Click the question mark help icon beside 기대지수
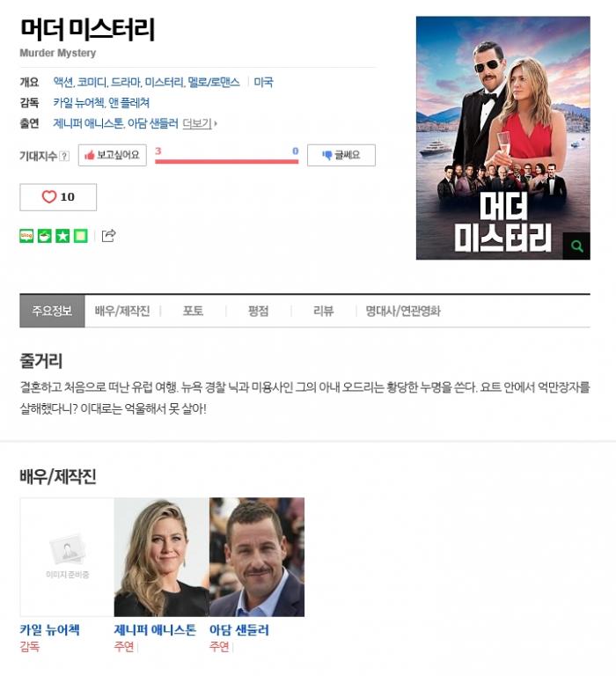Screen dimensions: 616x676 63,156
